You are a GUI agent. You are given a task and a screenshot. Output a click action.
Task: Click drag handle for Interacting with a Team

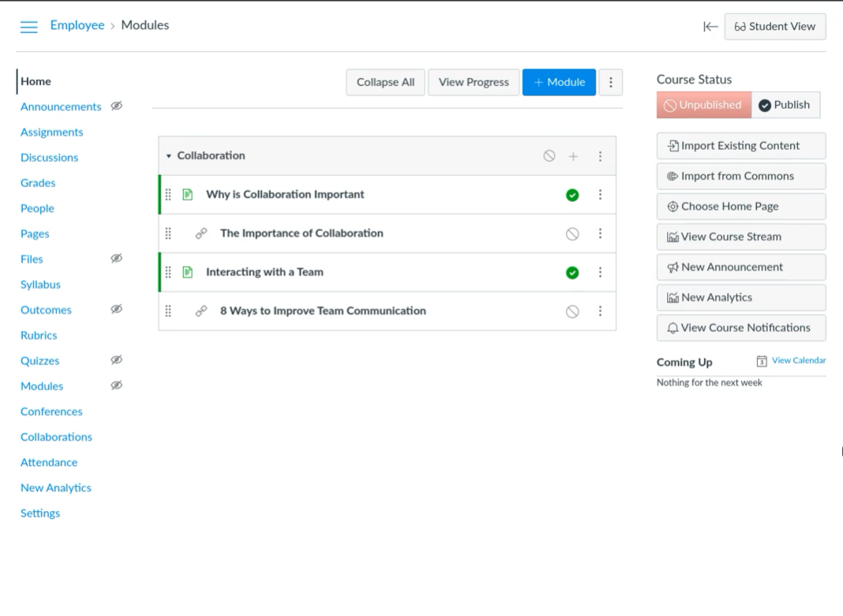tap(168, 272)
